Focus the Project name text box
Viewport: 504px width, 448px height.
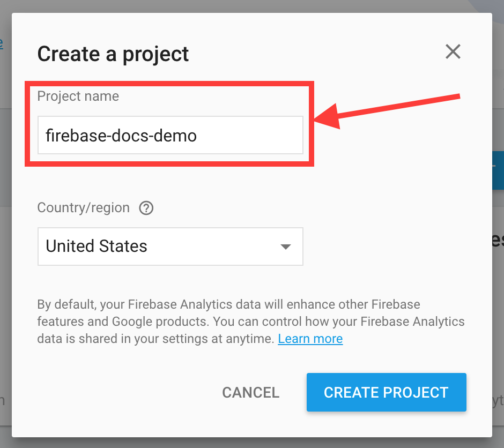tap(170, 136)
